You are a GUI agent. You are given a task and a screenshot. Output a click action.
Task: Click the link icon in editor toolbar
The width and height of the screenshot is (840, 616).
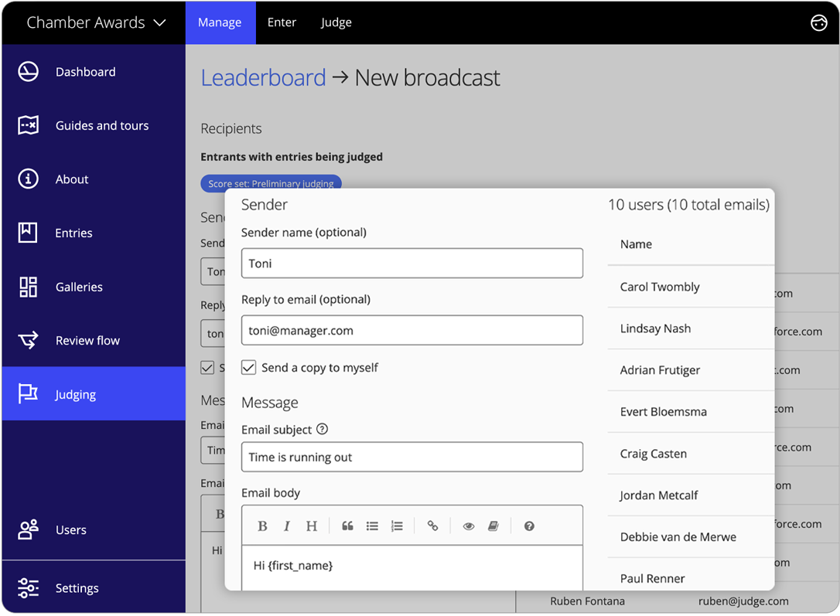click(x=432, y=526)
